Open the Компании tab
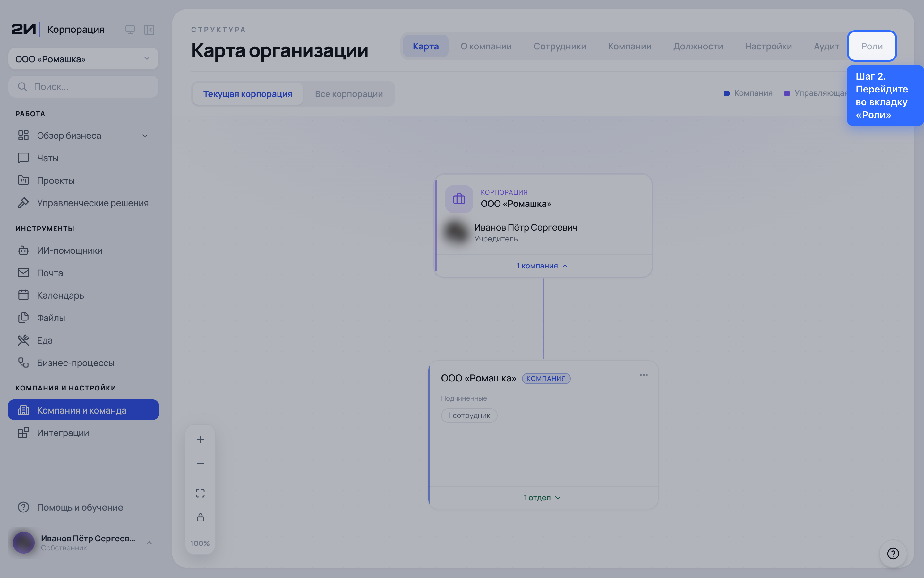The height and width of the screenshot is (578, 924). point(629,46)
